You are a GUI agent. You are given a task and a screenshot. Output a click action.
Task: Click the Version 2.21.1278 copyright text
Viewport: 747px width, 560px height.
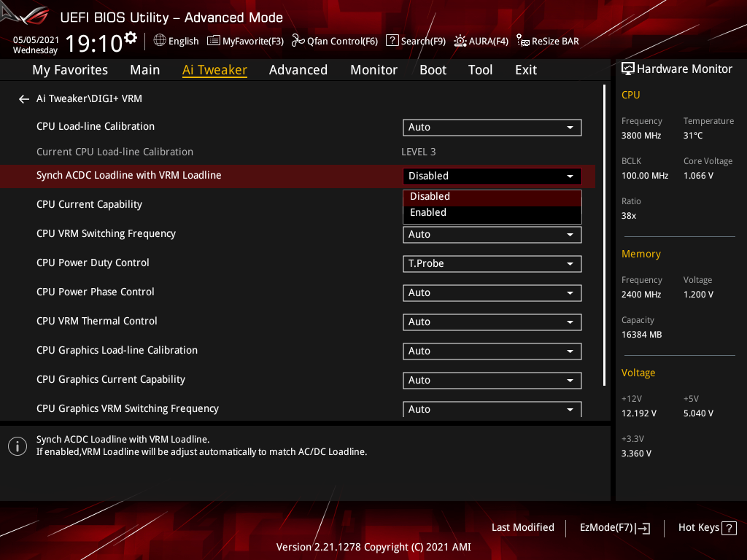point(373,547)
